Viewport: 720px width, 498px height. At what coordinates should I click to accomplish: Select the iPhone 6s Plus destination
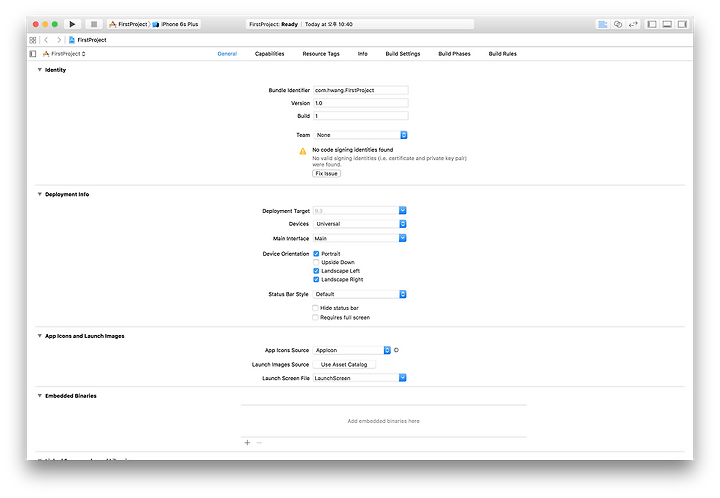tap(175, 24)
